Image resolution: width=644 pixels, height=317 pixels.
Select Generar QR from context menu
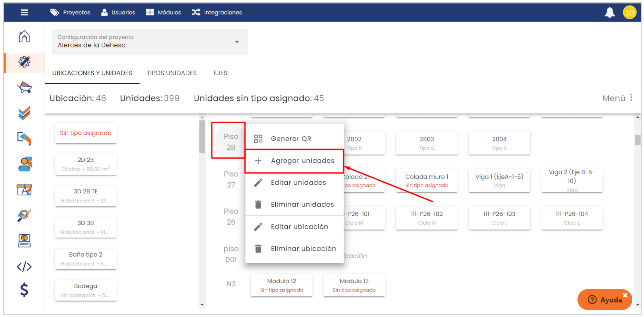pyautogui.click(x=291, y=139)
